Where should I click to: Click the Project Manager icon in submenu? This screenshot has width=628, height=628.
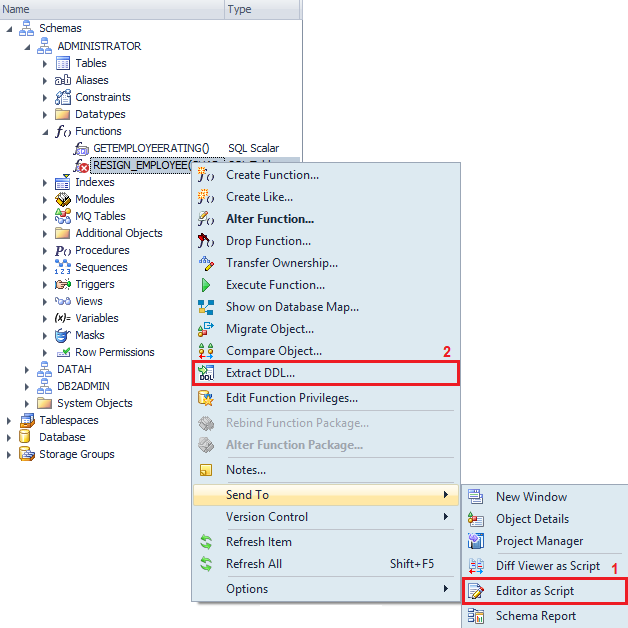point(476,541)
